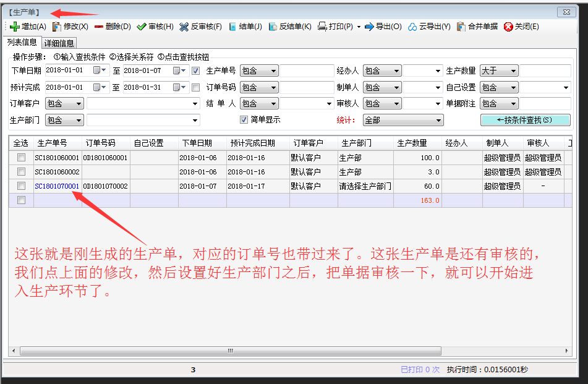Click the 云导出(Y) cloud export icon

[x=412, y=27]
